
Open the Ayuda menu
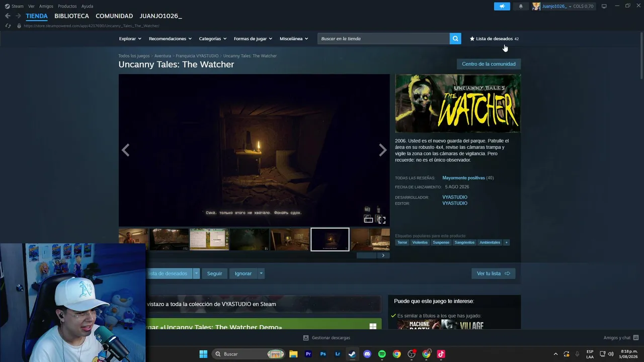(x=87, y=6)
